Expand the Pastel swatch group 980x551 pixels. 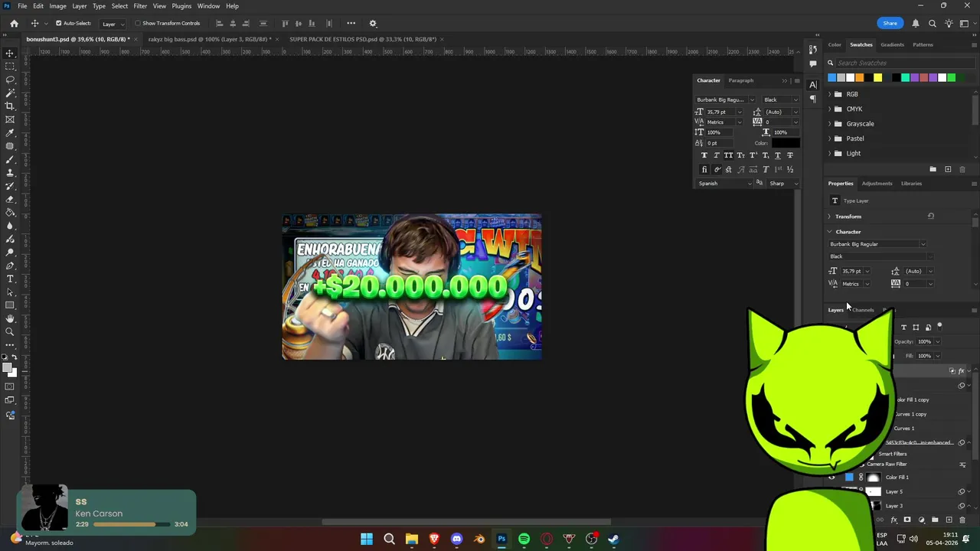(829, 139)
